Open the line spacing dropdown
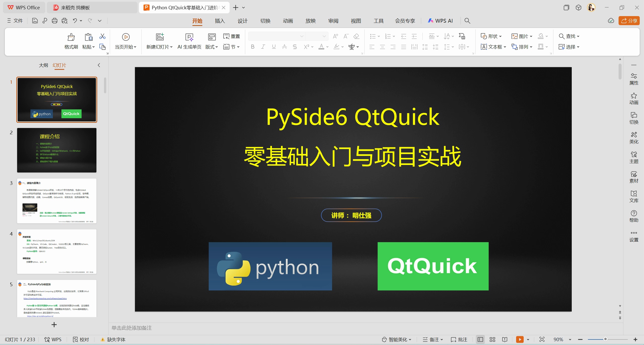 pos(449,47)
